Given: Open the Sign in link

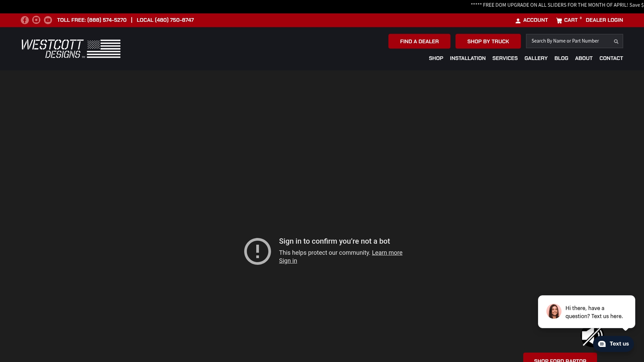Looking at the screenshot, I should click(288, 261).
